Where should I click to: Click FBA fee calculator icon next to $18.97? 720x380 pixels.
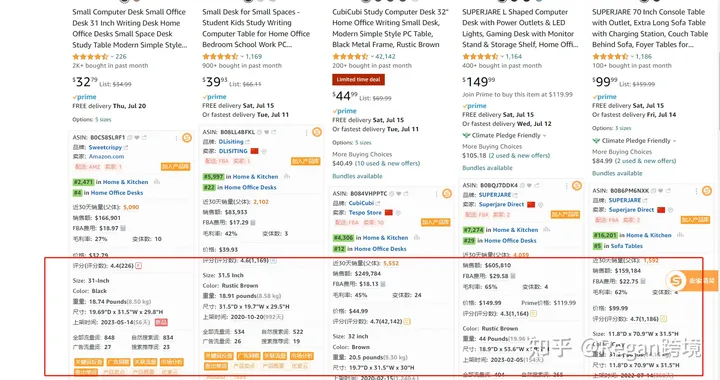[123, 228]
